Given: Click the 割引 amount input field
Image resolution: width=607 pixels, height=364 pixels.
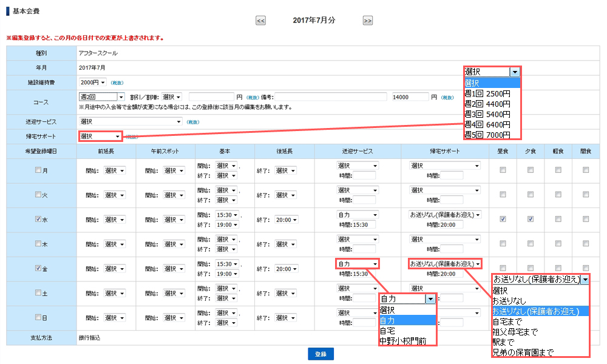Looking at the screenshot, I should [211, 96].
